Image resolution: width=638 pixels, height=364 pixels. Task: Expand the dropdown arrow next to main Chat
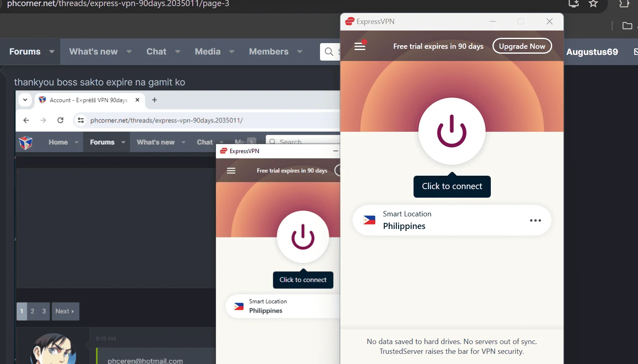pos(178,52)
